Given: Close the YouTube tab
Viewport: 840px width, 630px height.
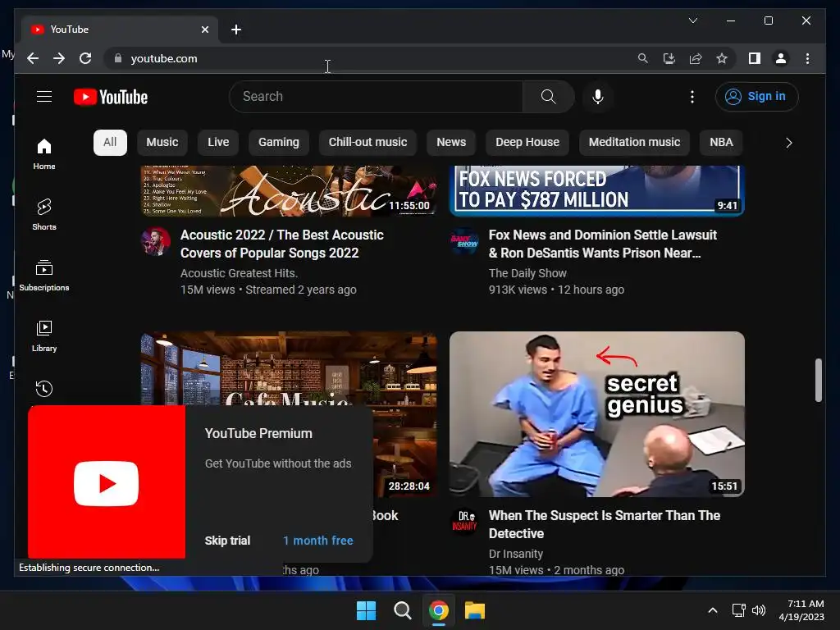Looking at the screenshot, I should click(x=204, y=30).
